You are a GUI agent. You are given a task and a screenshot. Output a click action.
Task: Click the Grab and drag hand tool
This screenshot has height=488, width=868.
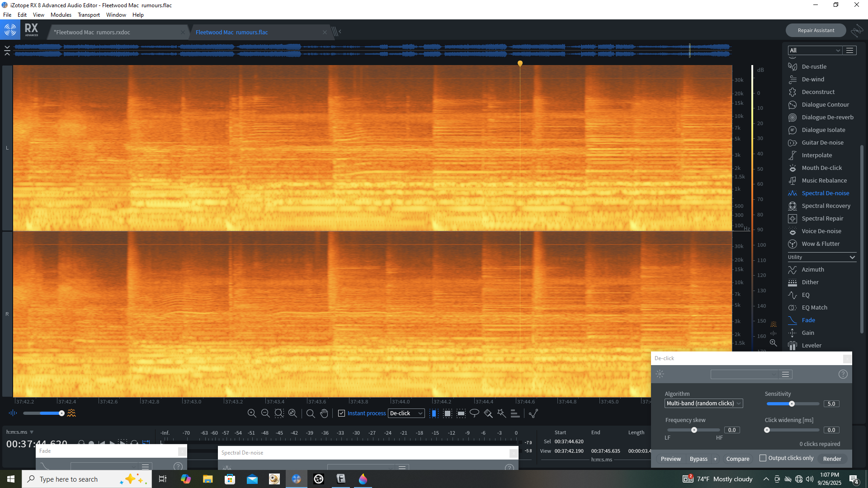[x=324, y=413]
